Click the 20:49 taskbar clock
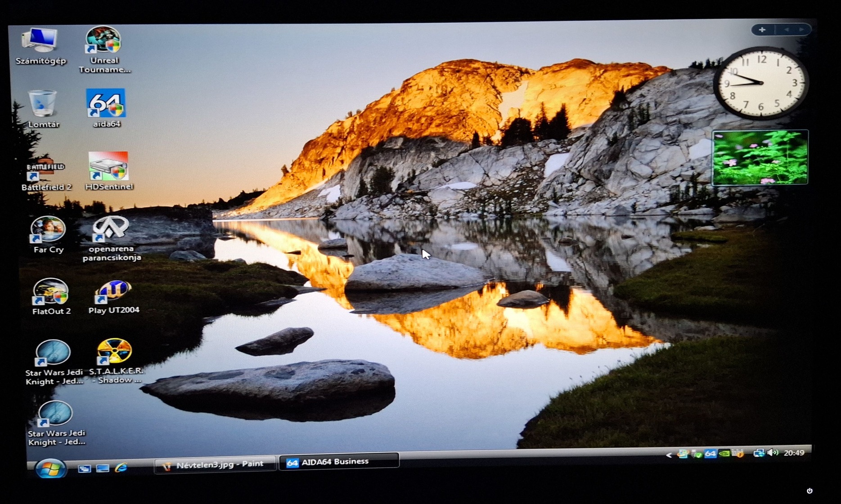 pos(794,453)
